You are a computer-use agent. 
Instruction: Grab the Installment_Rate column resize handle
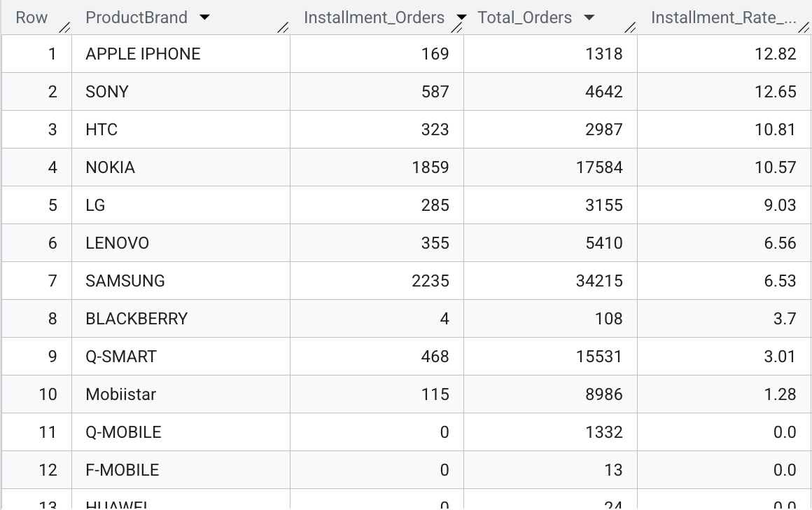click(x=804, y=28)
